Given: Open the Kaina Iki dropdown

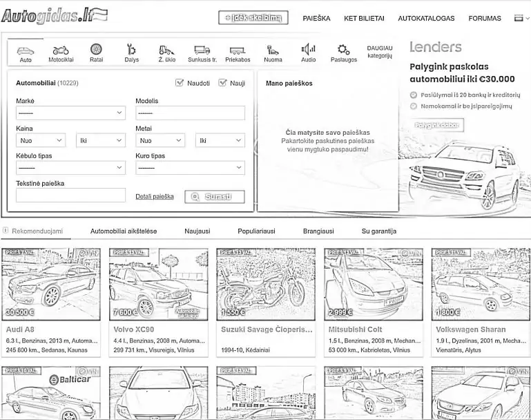Looking at the screenshot, I should (101, 140).
